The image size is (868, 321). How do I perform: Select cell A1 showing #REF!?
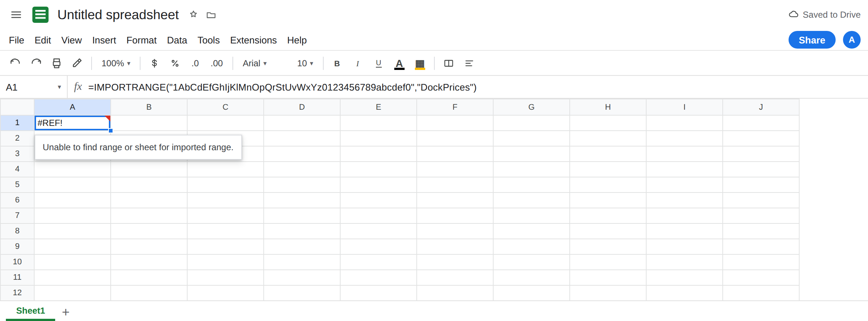tap(72, 123)
